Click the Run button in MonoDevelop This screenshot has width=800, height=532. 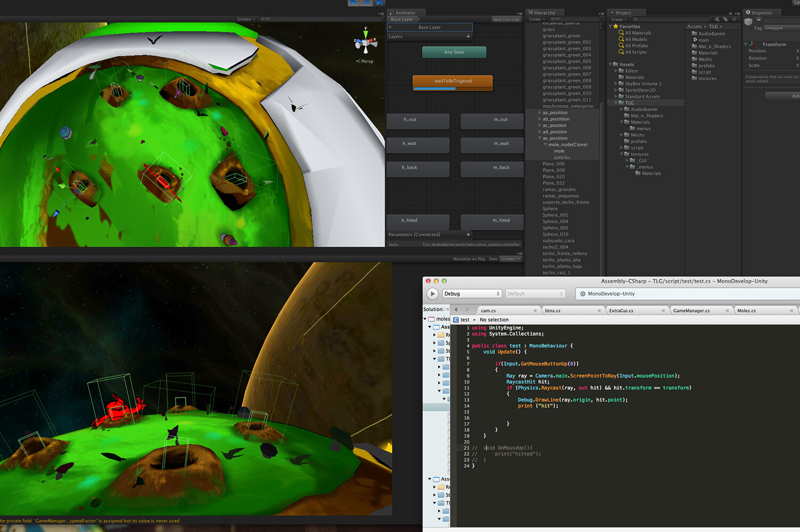(x=433, y=293)
